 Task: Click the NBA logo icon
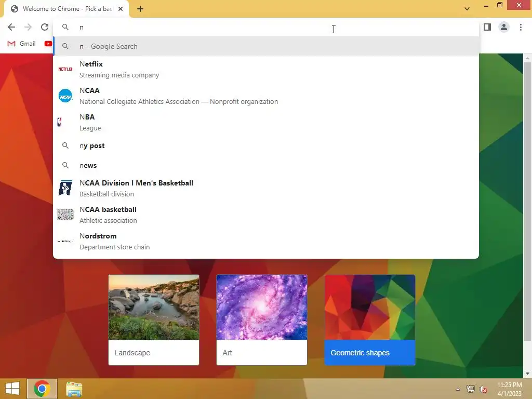pyautogui.click(x=60, y=122)
